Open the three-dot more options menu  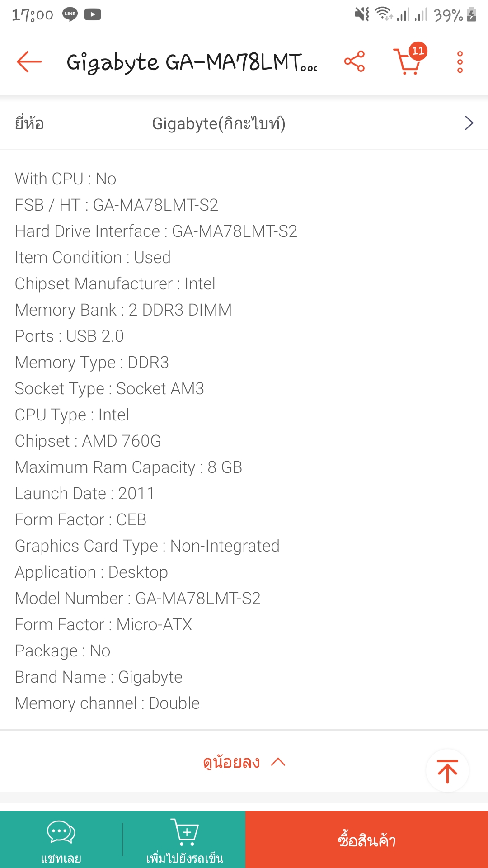[x=460, y=62]
